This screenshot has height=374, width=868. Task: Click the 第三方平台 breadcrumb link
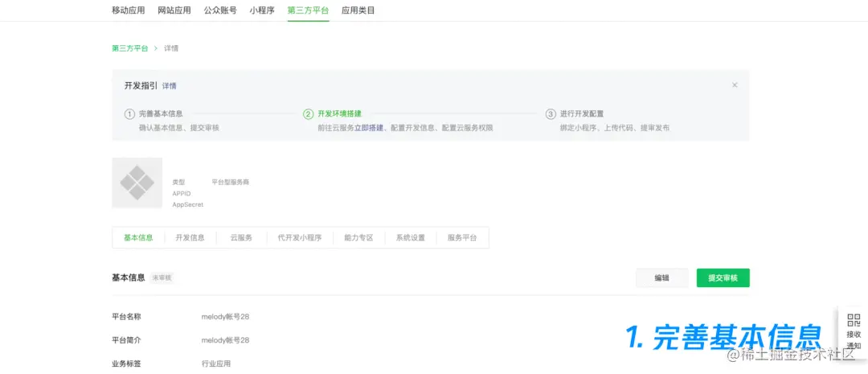[x=130, y=48]
